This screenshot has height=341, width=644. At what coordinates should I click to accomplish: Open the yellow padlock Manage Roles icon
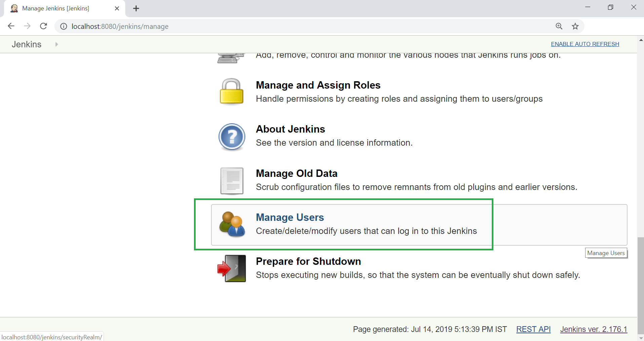click(232, 92)
